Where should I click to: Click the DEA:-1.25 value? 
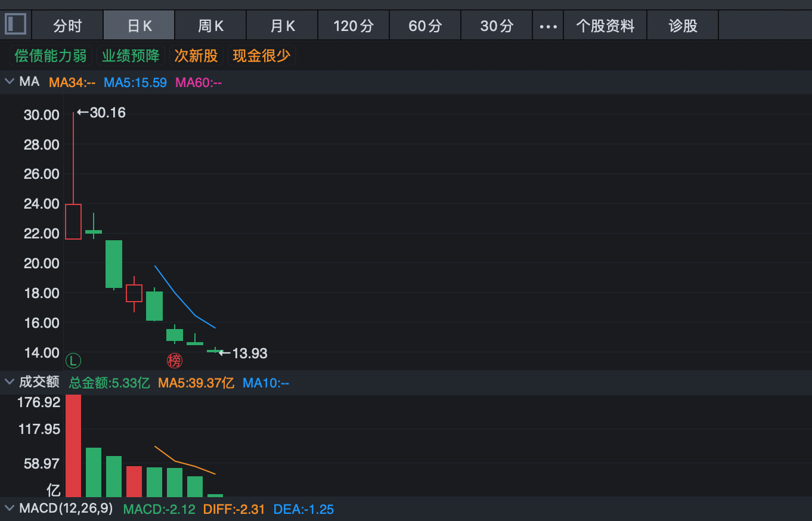pyautogui.click(x=303, y=510)
